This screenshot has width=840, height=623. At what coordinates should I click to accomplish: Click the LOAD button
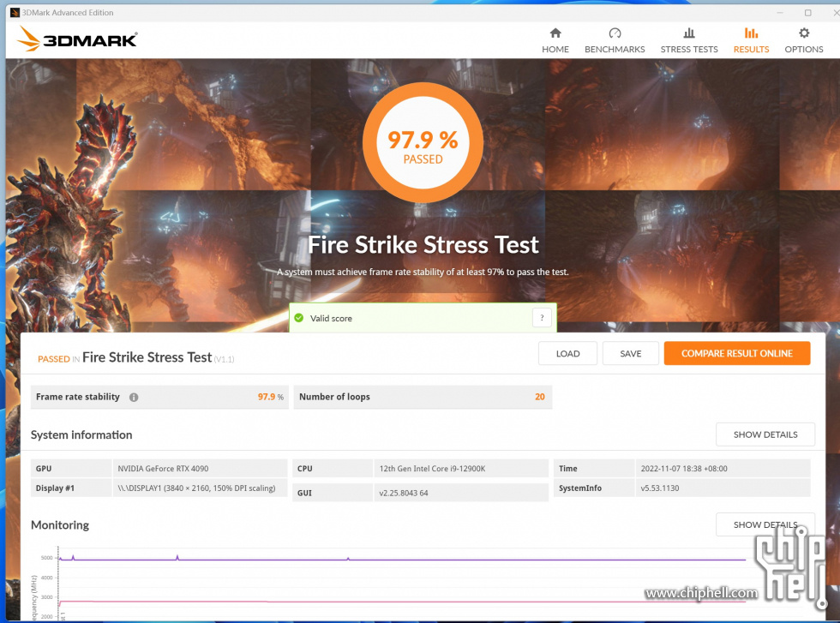(567, 354)
